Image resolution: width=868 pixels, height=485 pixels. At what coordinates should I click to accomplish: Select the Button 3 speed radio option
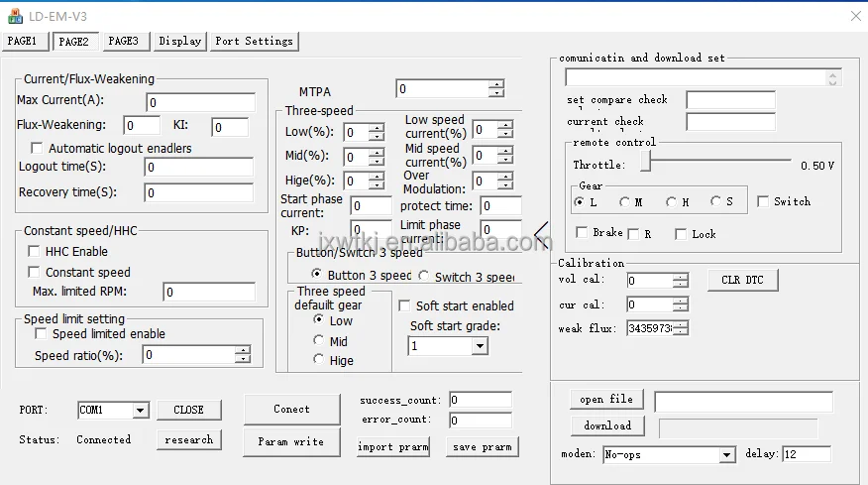pos(316,274)
